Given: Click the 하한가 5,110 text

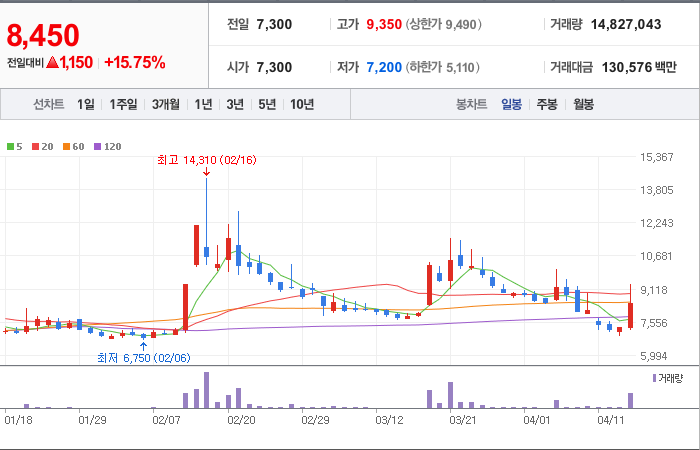Looking at the screenshot, I should (442, 67).
